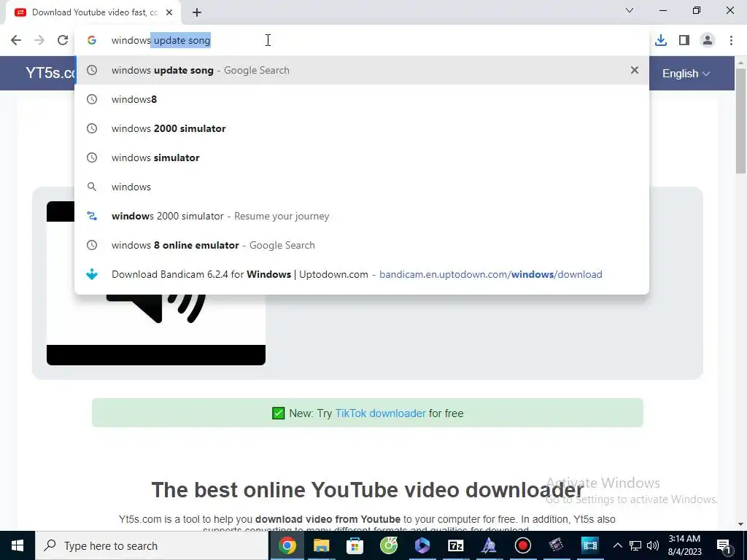Open 7-Zip from the taskbar
This screenshot has width=747, height=560.
click(x=456, y=545)
